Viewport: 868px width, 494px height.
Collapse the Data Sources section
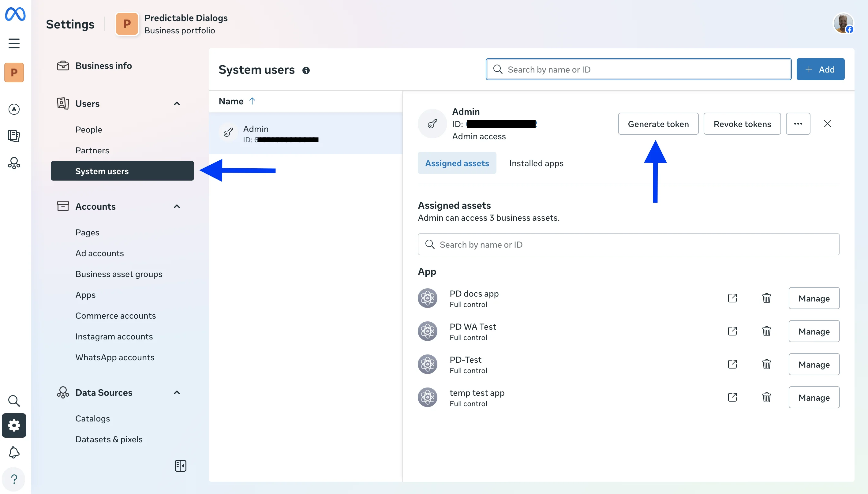coord(177,392)
